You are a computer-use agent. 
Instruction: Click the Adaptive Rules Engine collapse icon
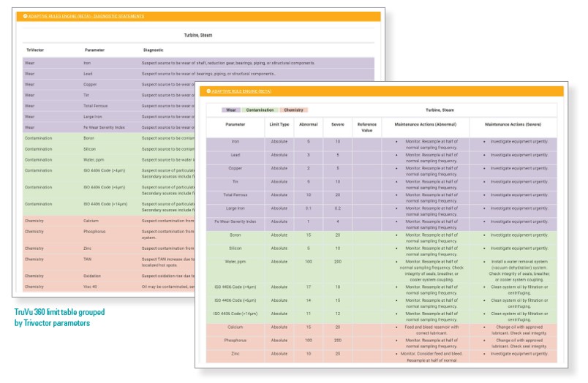click(209, 91)
